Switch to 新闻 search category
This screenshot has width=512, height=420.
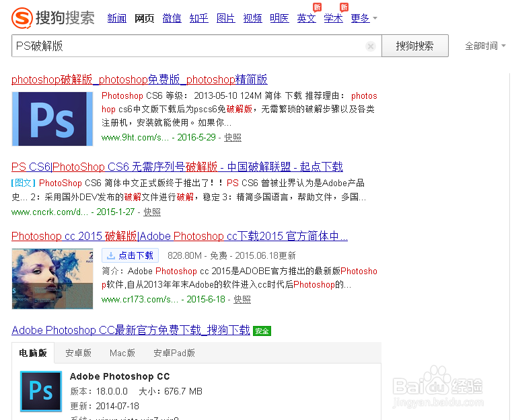point(117,18)
